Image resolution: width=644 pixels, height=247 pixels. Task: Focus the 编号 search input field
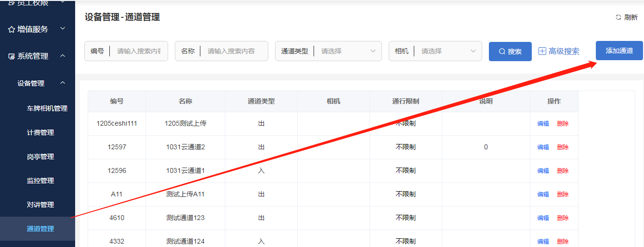click(139, 51)
